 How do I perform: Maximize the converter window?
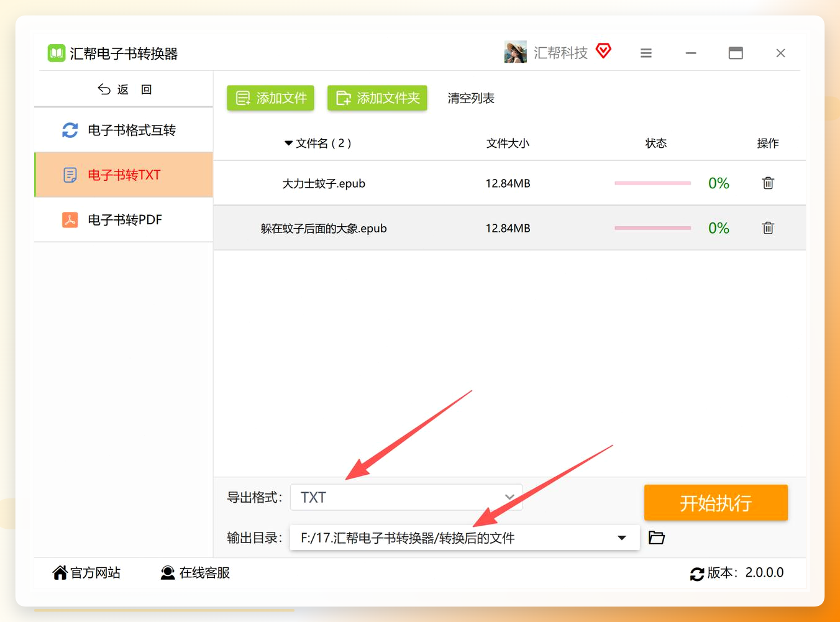coord(736,53)
